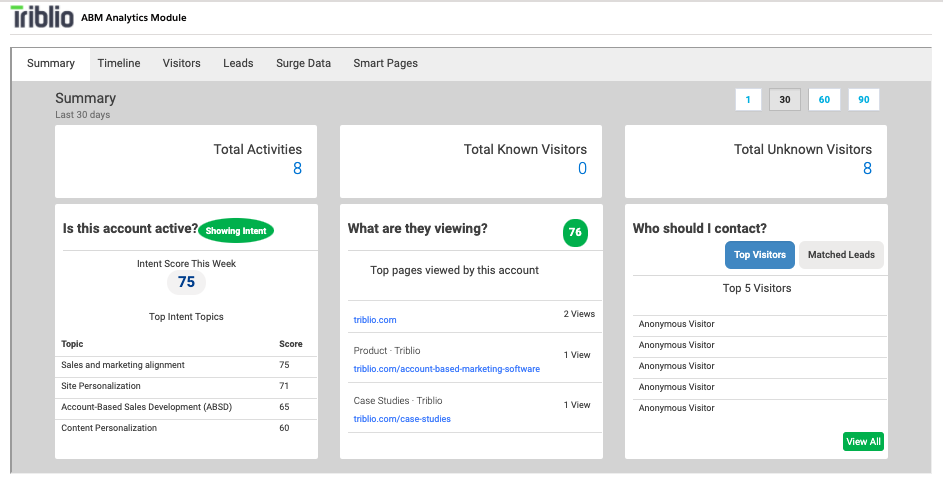Set date range to 30 days
This screenshot has width=943, height=492.
click(785, 100)
